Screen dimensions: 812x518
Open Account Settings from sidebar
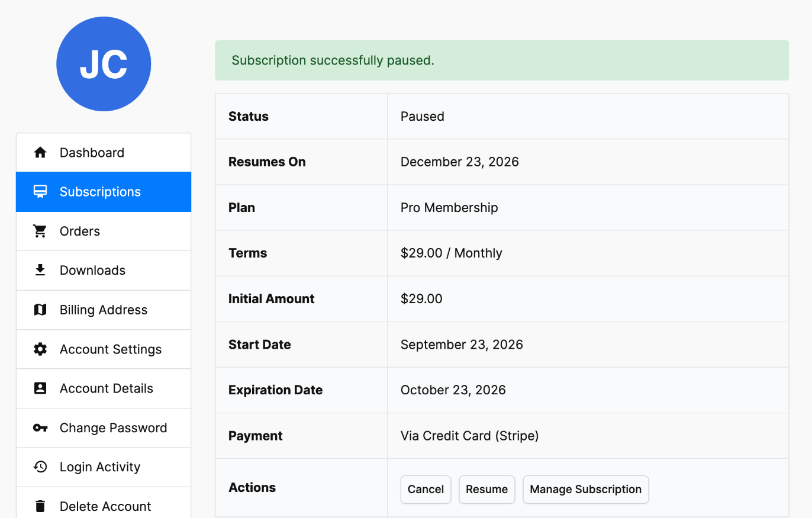104,349
